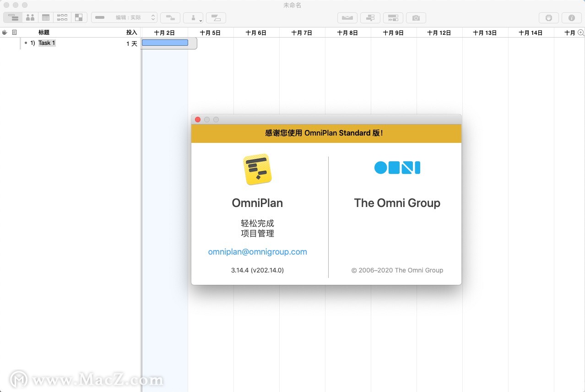585x392 pixels.
Task: Click the 十月 12日 timeline header
Action: pyautogui.click(x=439, y=33)
